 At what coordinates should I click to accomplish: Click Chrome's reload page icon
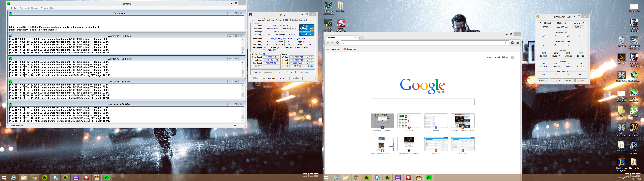click(x=337, y=43)
